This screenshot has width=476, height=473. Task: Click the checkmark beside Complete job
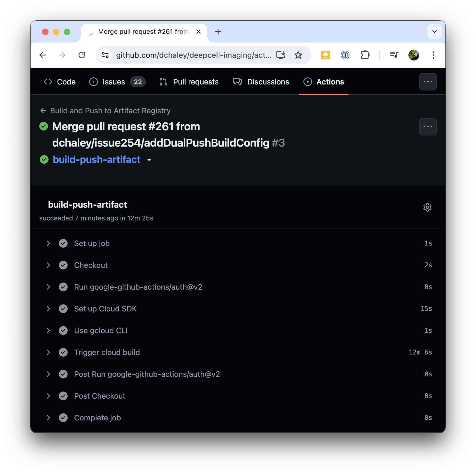click(x=63, y=418)
